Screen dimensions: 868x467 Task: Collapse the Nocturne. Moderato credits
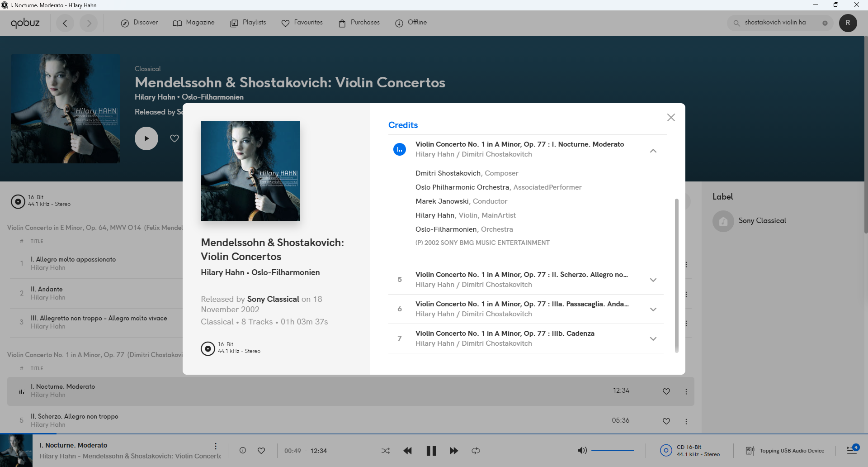[x=653, y=151]
